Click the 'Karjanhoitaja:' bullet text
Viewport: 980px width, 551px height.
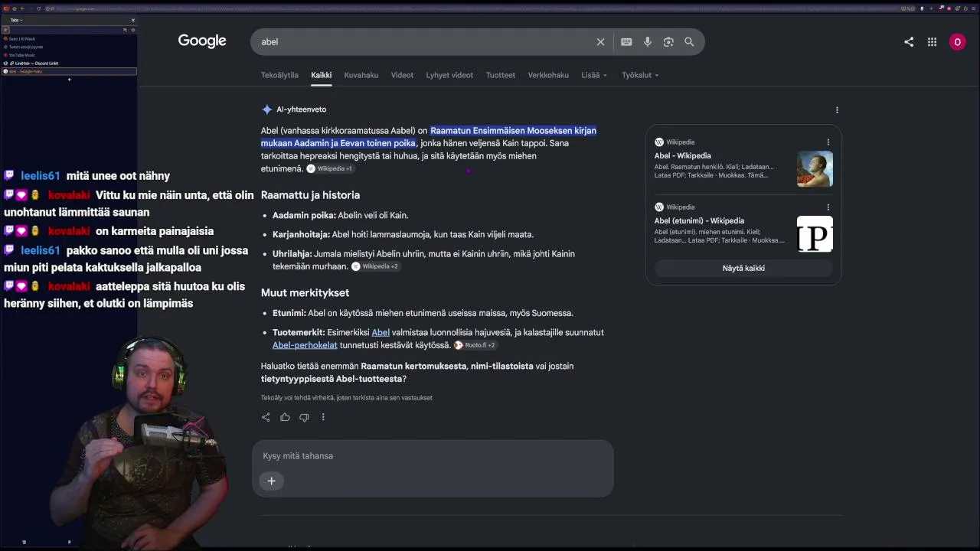click(x=302, y=235)
